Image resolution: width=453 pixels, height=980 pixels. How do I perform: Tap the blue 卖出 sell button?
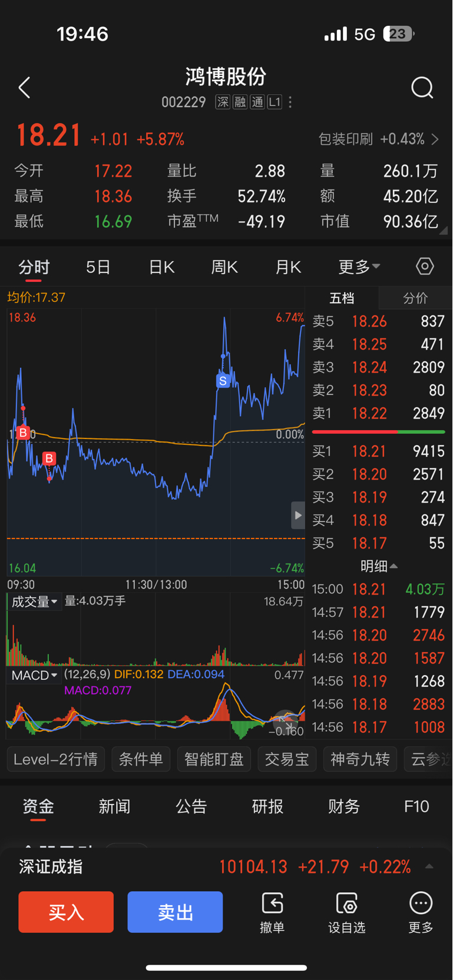(x=175, y=912)
